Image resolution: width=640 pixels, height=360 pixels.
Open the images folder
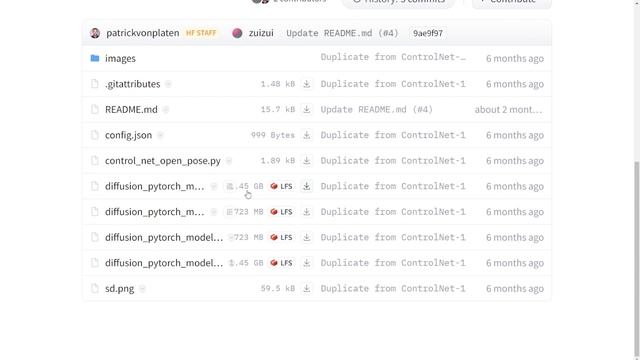click(120, 58)
